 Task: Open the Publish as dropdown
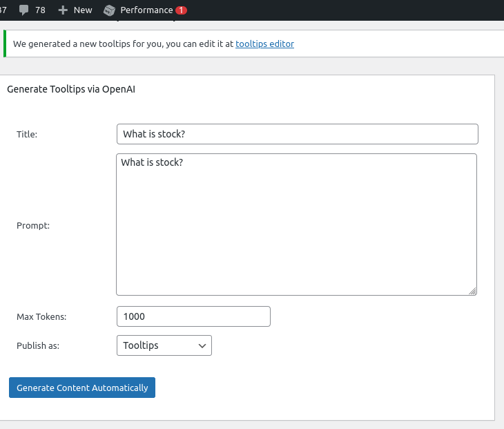[164, 345]
